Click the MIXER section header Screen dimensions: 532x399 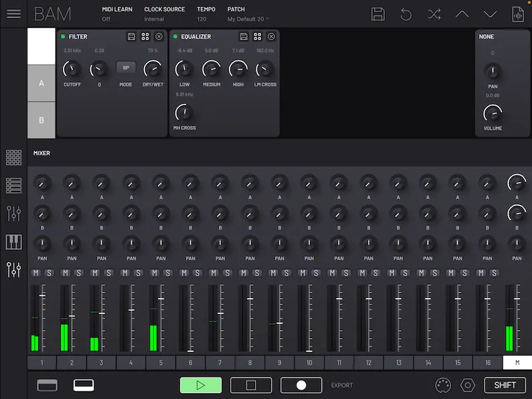[41, 153]
